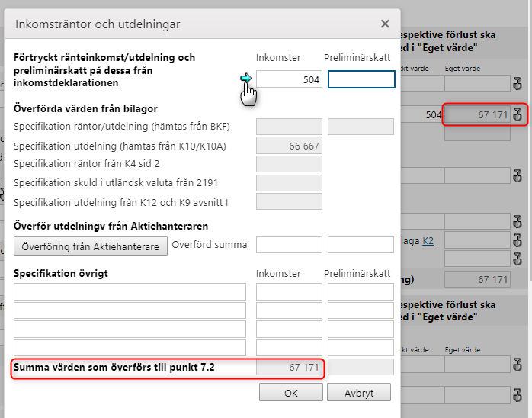The height and width of the screenshot is (418, 532).
Task: Click the skuld i utländsk valuta 2191 field
Action: (x=289, y=183)
